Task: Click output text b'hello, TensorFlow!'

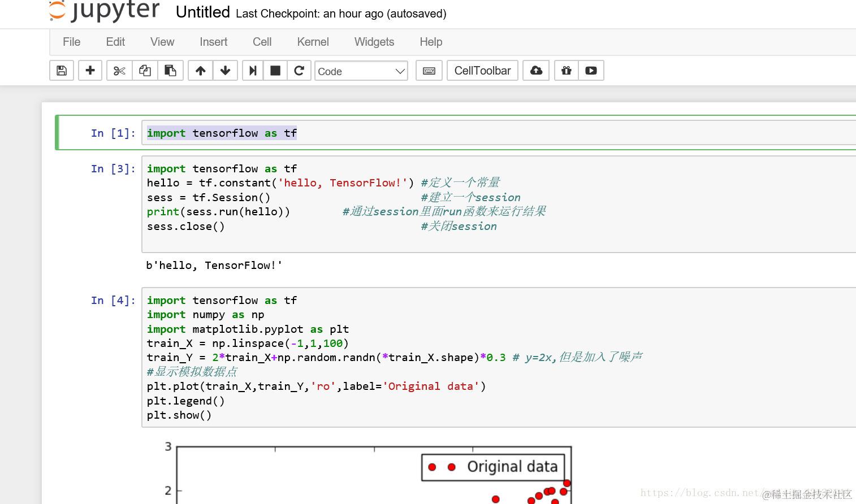Action: tap(214, 265)
